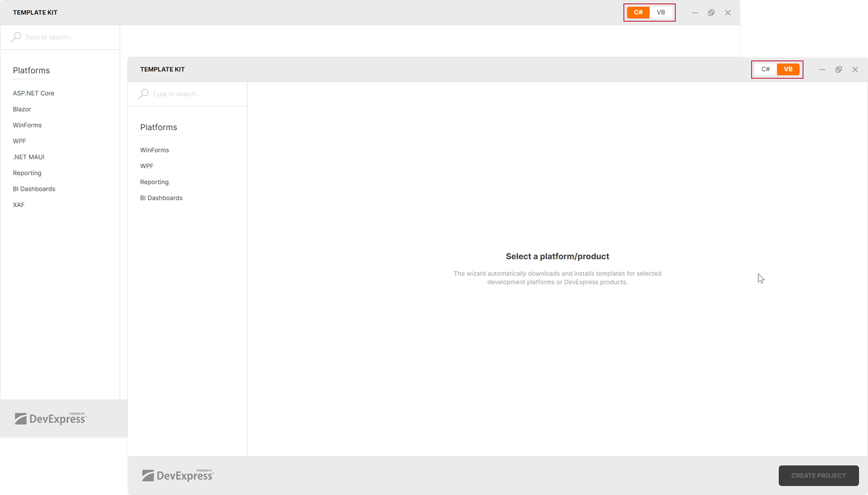Select VB in the front Template Kit window

[x=788, y=69]
